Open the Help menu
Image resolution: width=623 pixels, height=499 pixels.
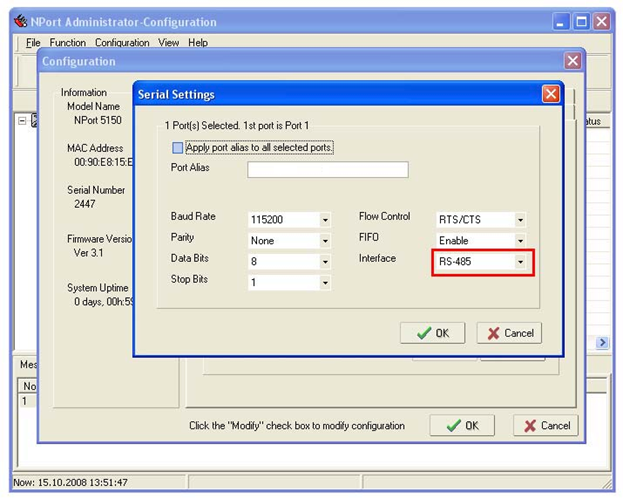198,43
